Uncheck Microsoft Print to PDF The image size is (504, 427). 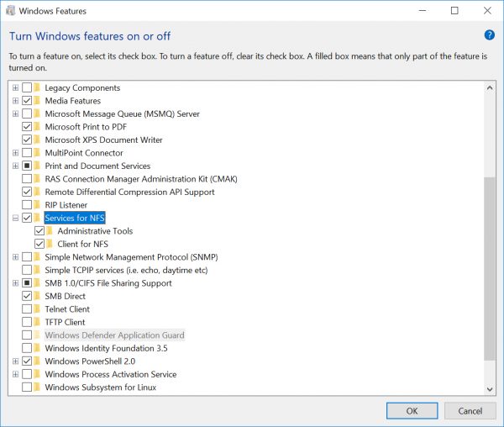point(27,127)
